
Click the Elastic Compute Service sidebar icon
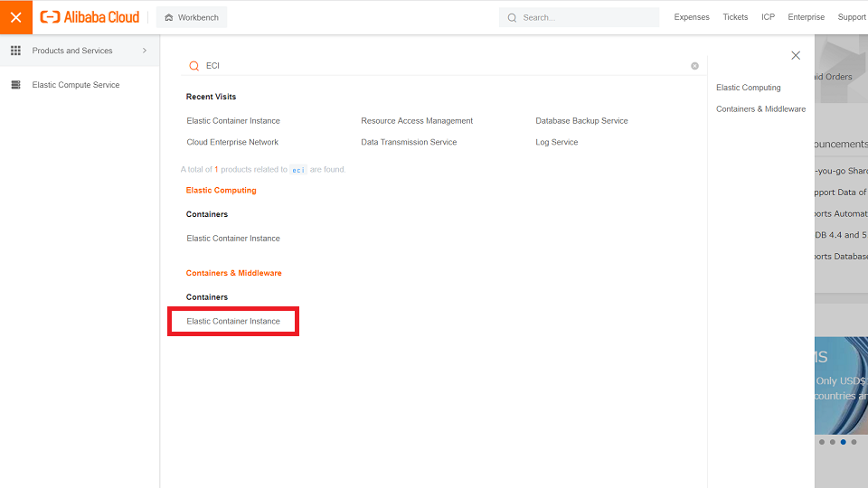pos(15,85)
